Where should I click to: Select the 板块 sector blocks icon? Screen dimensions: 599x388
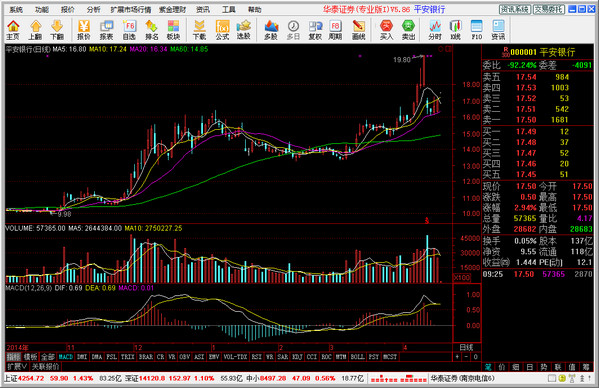coord(173,30)
